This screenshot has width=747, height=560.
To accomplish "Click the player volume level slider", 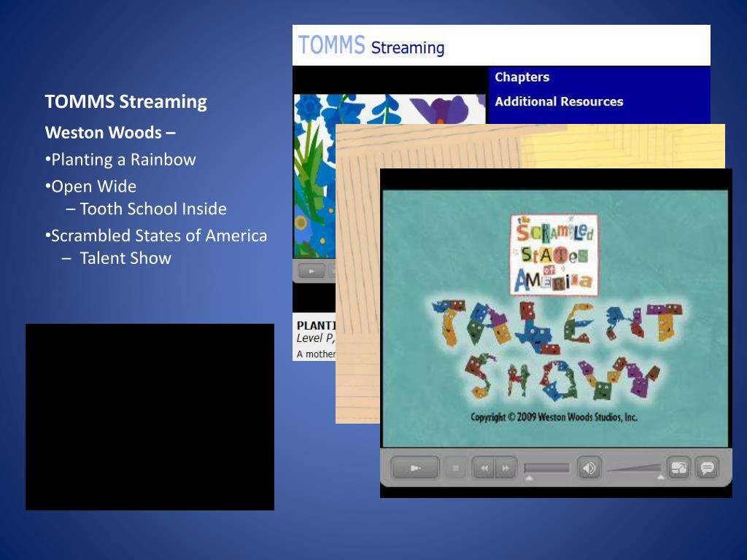I will [635, 469].
